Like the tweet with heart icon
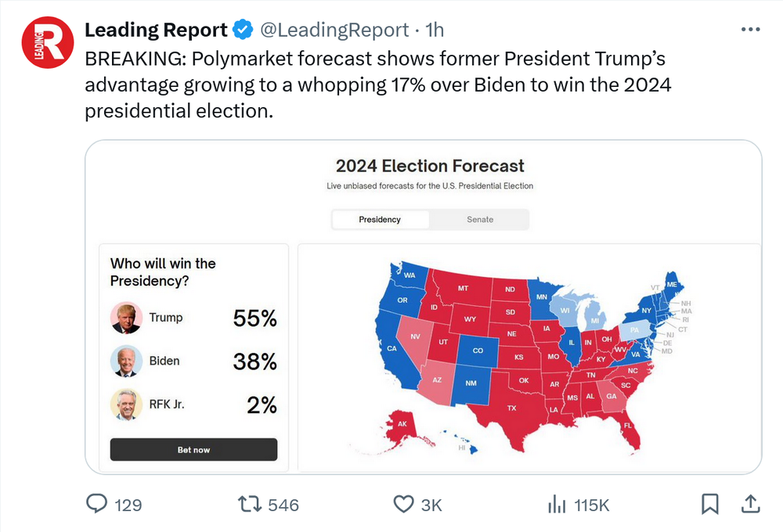783x532 pixels. [x=403, y=505]
